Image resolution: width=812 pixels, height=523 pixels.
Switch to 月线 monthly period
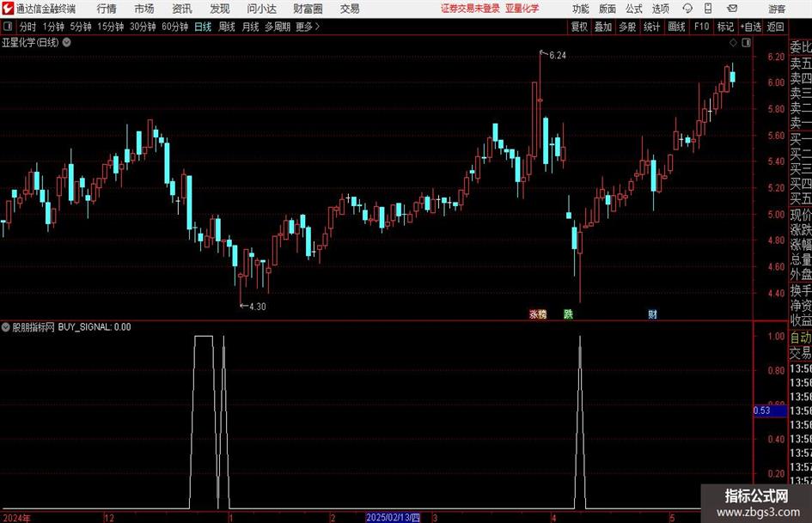click(x=250, y=27)
